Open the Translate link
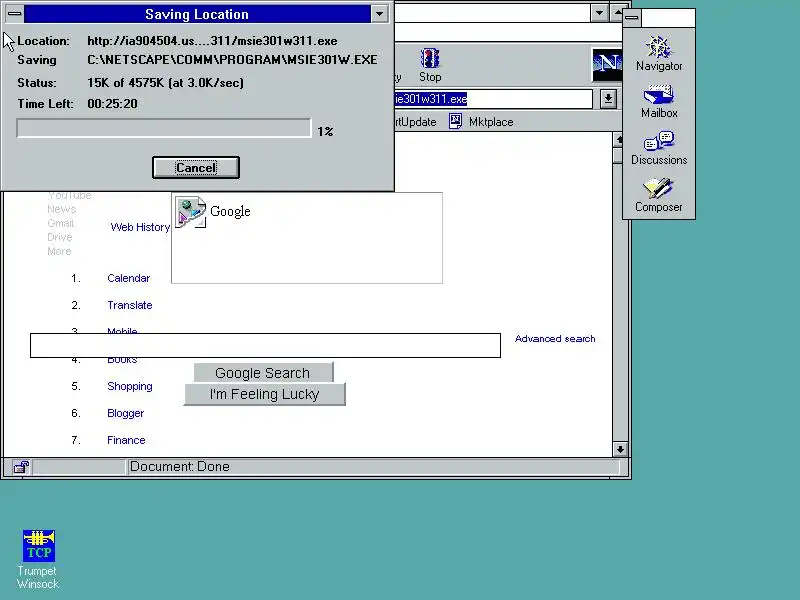The image size is (800, 600). [x=130, y=305]
